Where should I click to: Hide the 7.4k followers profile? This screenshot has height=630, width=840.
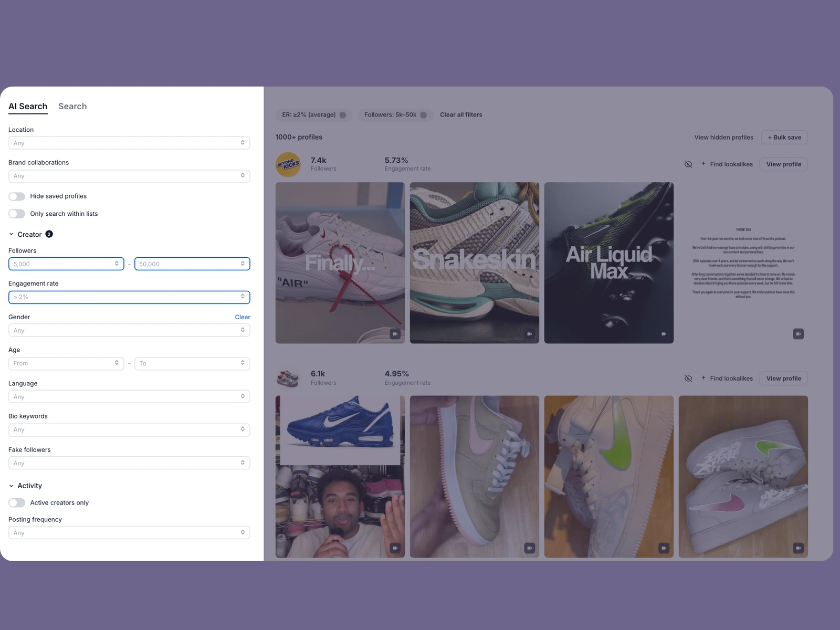(688, 164)
